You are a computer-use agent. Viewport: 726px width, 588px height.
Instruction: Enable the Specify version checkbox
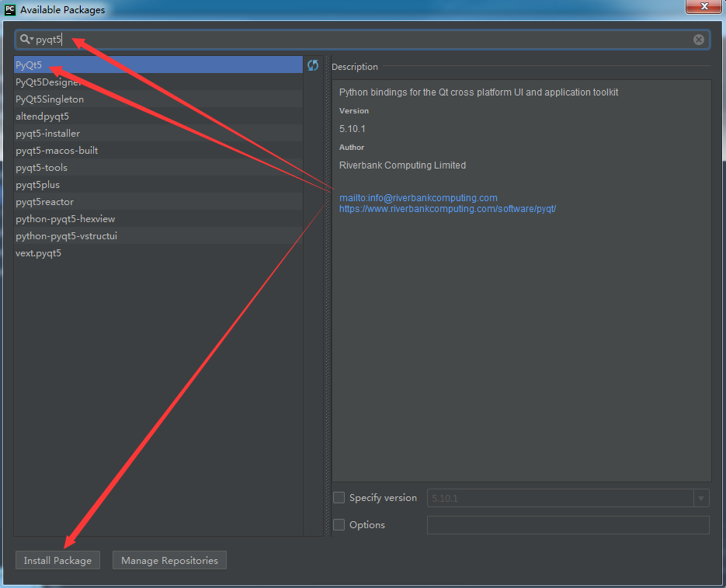point(339,498)
